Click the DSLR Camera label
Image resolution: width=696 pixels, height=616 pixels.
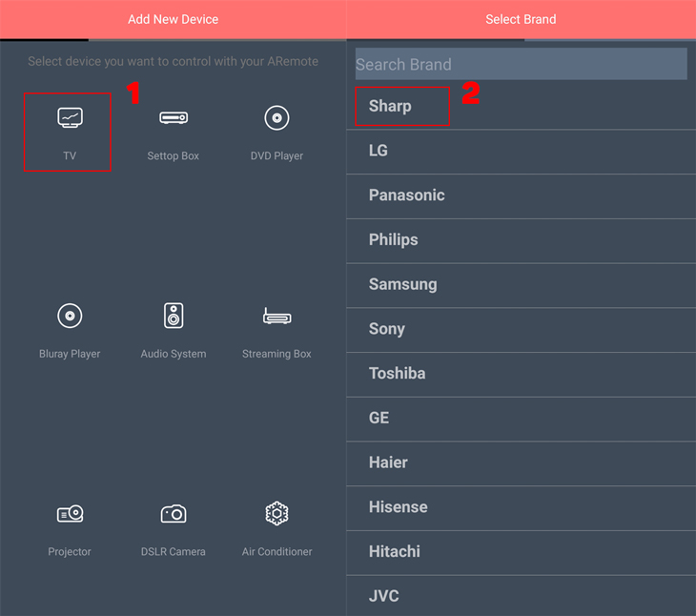tap(174, 552)
